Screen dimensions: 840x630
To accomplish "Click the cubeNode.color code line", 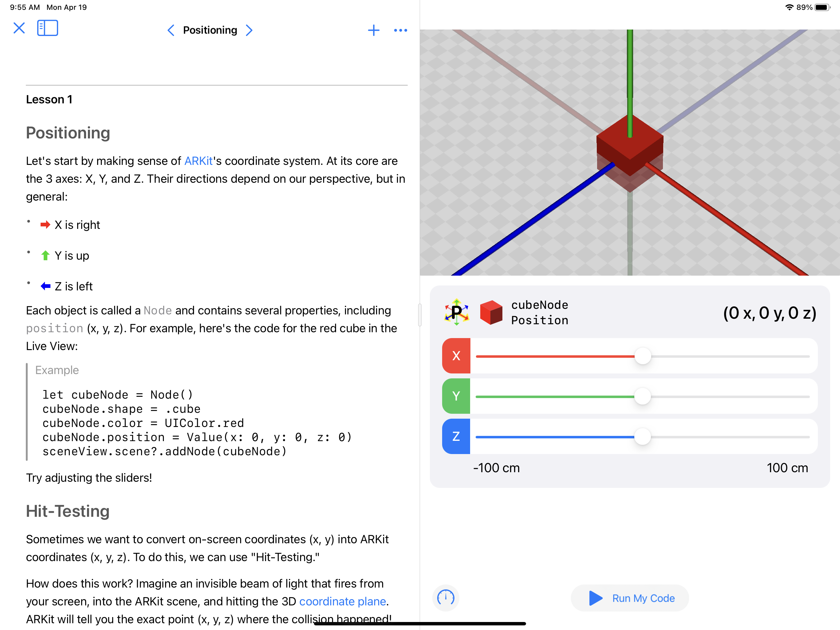I will pos(143,423).
